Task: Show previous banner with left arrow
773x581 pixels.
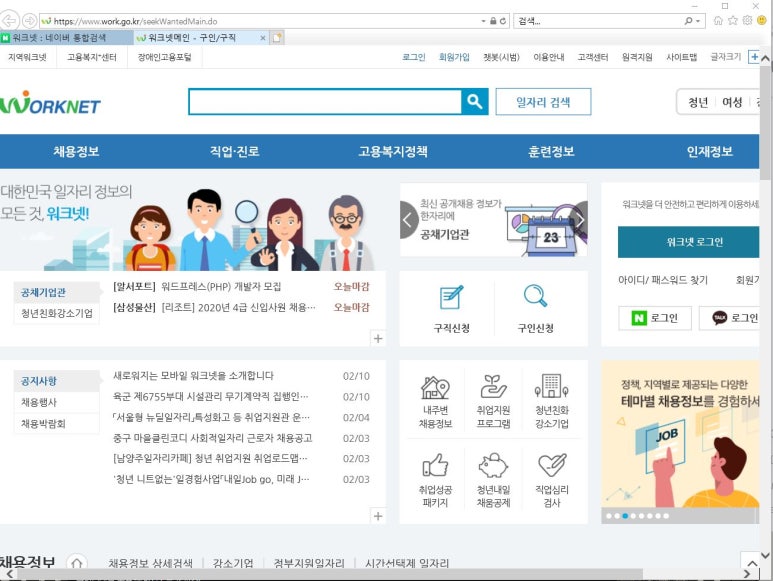Action: point(409,220)
